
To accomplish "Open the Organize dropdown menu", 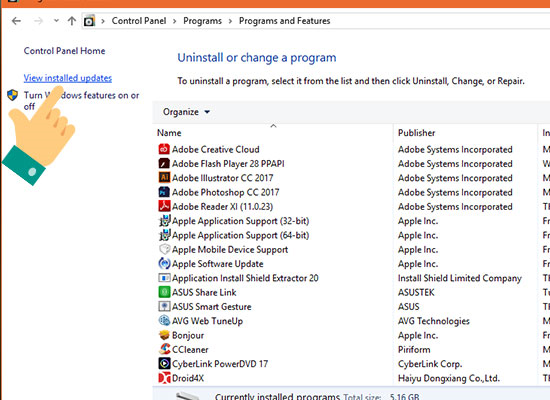I will [186, 112].
